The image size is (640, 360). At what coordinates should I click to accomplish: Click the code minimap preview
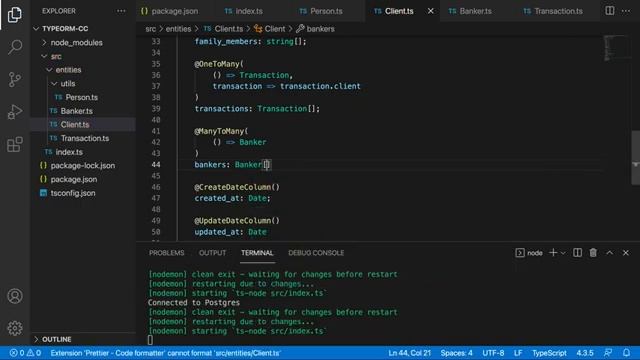tap(616, 48)
